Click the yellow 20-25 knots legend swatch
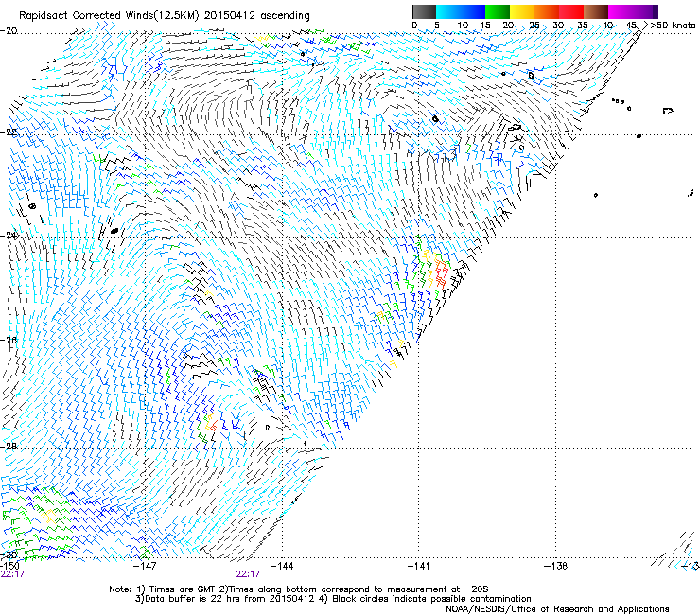700x615 pixels. (522, 11)
